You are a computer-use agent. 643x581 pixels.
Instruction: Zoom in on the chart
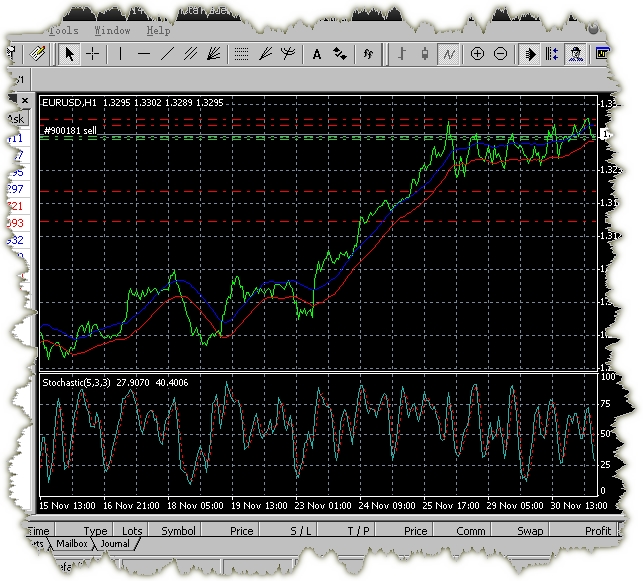477,54
